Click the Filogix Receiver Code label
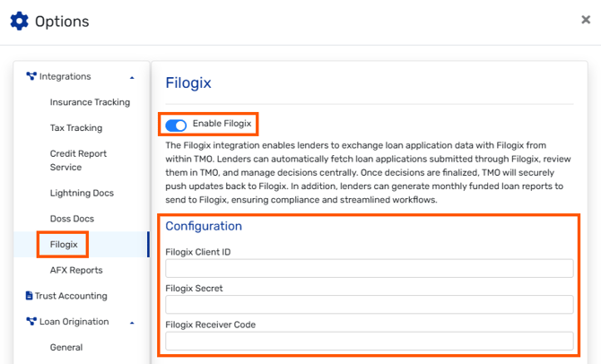This screenshot has height=364, width=601. click(211, 325)
